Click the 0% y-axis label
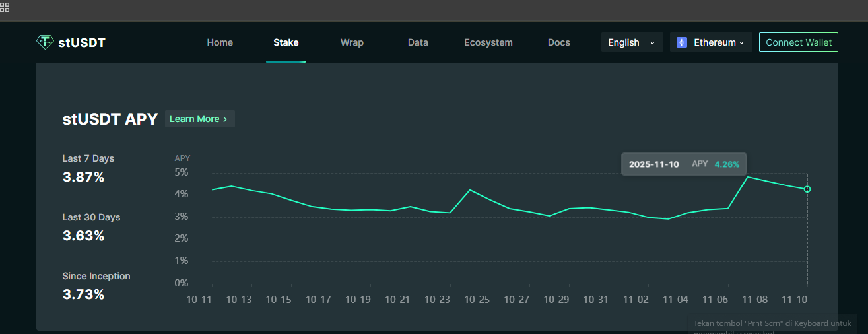The image size is (868, 334). click(x=182, y=283)
